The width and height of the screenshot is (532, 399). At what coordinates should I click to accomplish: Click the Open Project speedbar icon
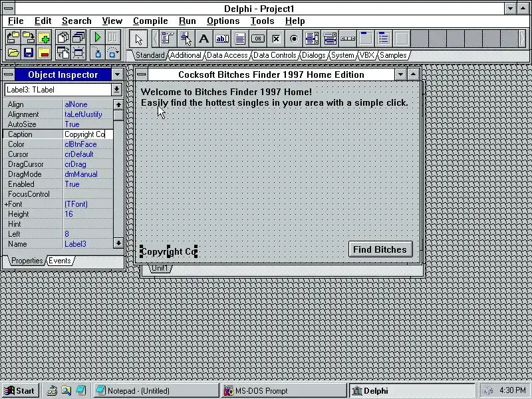pos(13,37)
